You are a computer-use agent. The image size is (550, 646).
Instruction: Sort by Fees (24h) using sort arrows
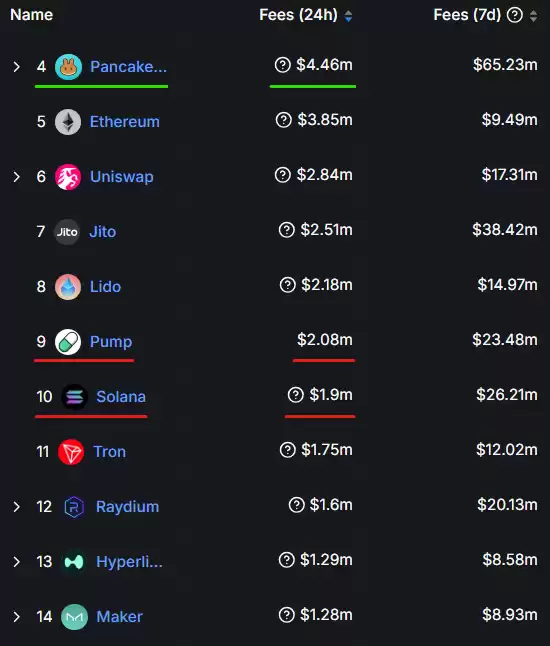(x=348, y=16)
